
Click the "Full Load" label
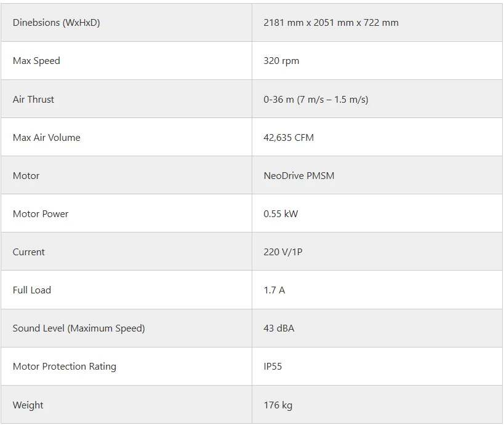(32, 290)
